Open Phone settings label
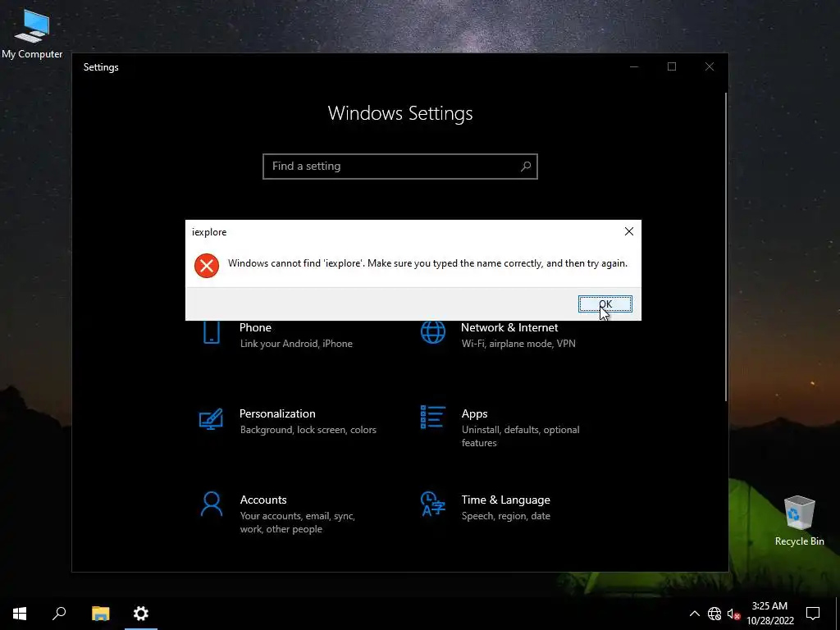This screenshot has width=840, height=630. coord(255,327)
